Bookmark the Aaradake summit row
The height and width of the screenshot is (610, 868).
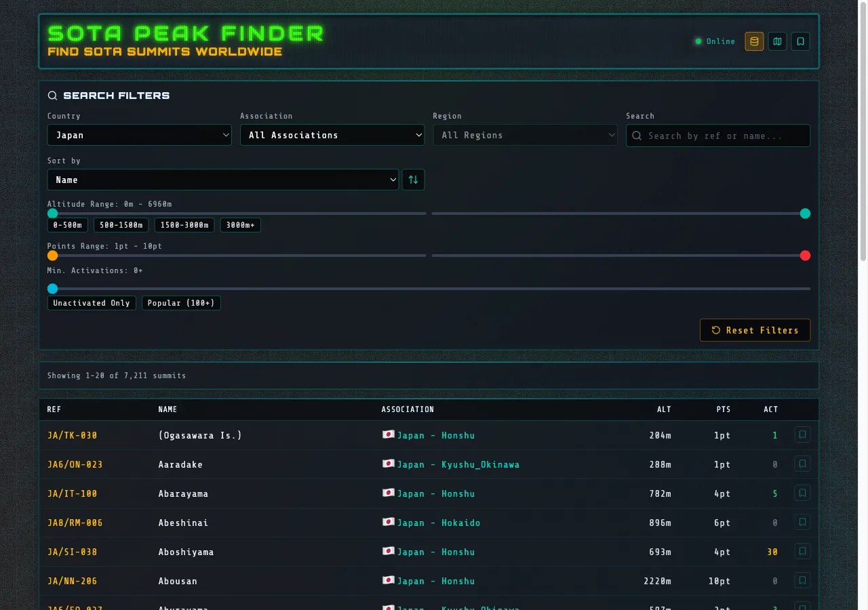tap(802, 464)
